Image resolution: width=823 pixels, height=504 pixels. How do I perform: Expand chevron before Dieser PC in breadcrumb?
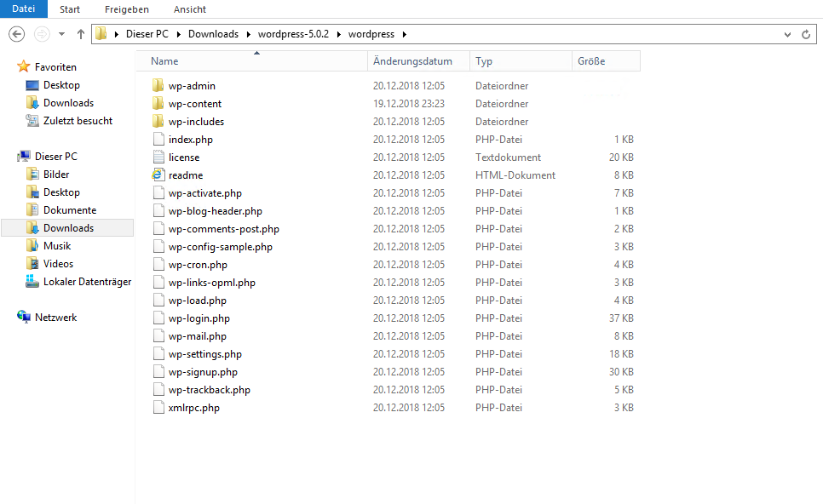pos(117,34)
